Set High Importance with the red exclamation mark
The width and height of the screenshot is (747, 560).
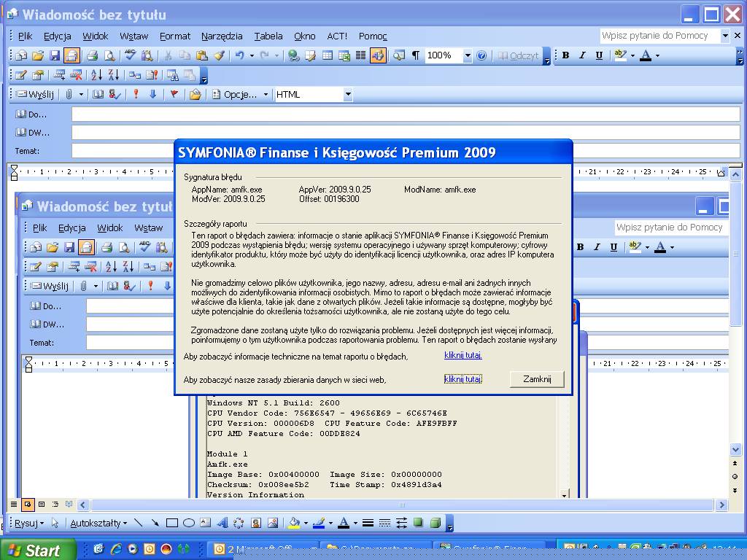click(x=136, y=94)
